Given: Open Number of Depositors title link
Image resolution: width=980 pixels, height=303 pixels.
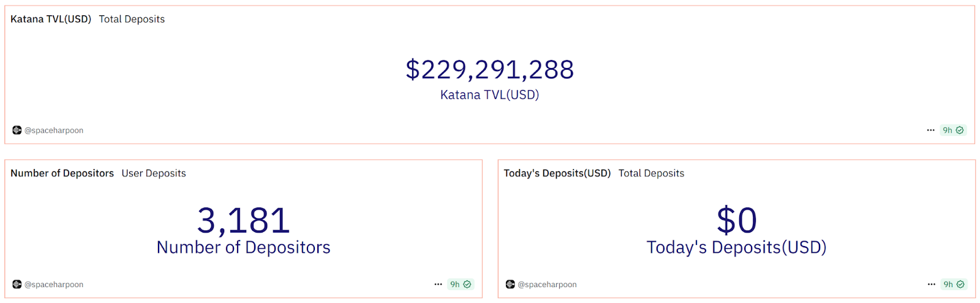Looking at the screenshot, I should tap(62, 173).
